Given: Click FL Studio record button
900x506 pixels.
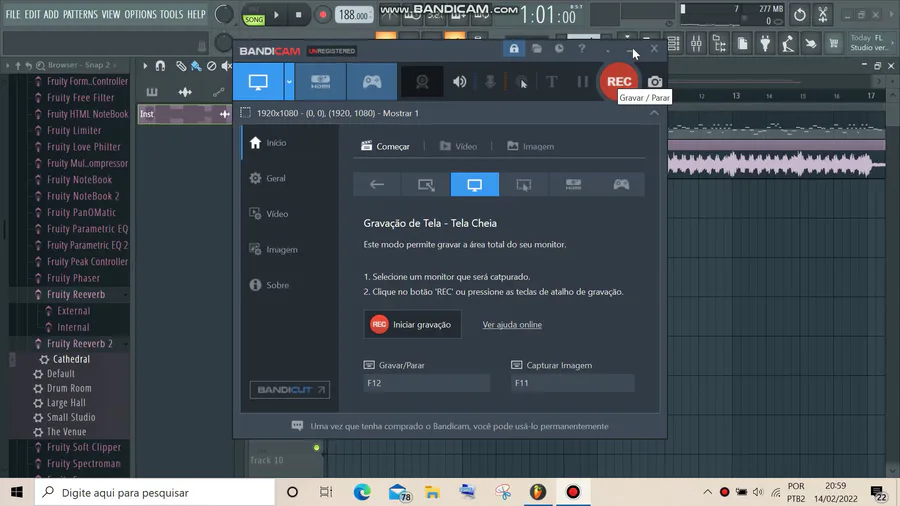Looking at the screenshot, I should [x=323, y=15].
